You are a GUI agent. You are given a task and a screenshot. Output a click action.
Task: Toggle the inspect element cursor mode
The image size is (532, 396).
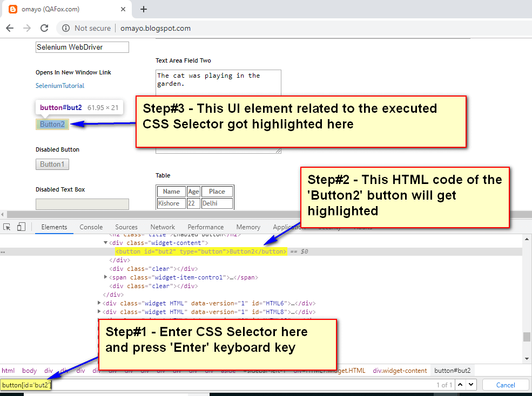click(7, 227)
